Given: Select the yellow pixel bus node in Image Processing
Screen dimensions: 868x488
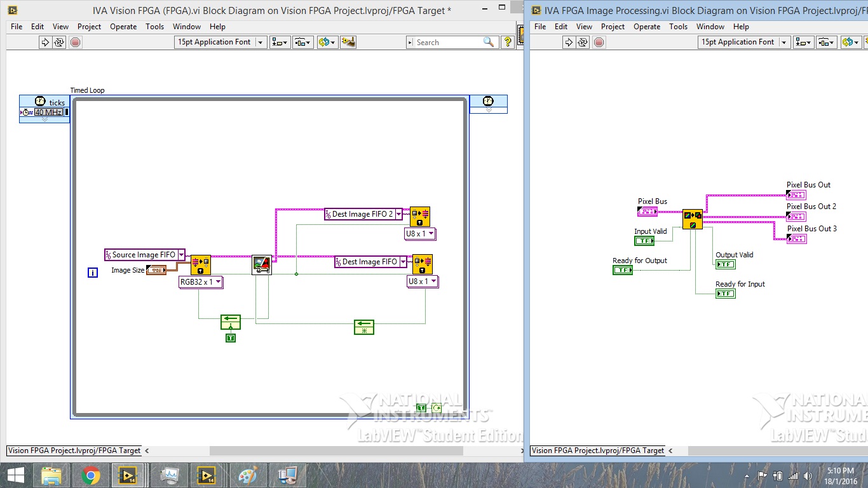Looking at the screenshot, I should click(693, 219).
